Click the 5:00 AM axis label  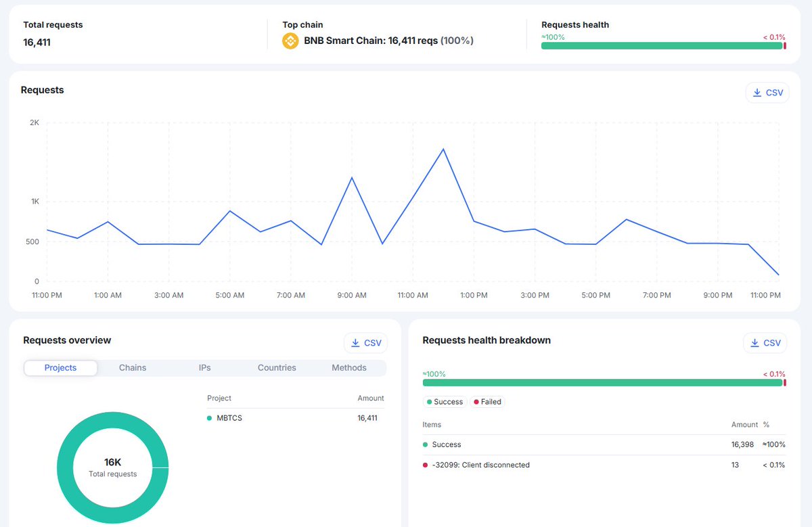(230, 296)
